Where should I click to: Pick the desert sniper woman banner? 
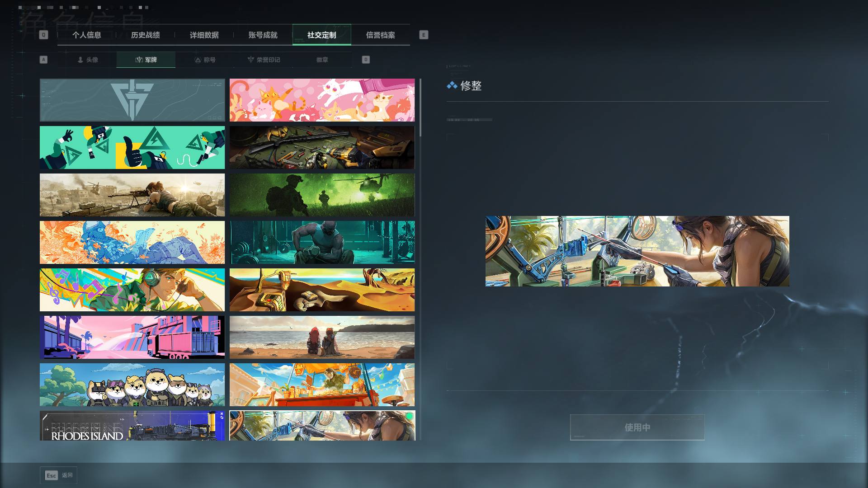click(x=132, y=195)
